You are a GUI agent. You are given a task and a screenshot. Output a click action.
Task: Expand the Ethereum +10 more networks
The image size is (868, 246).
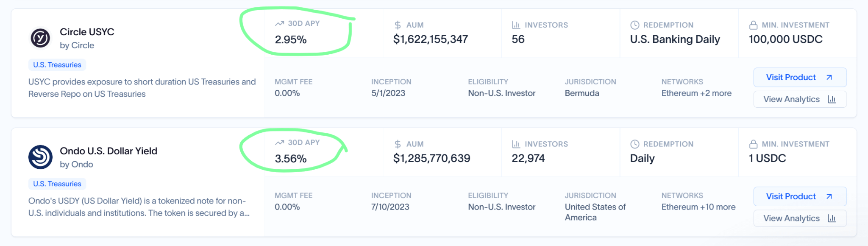coord(698,207)
